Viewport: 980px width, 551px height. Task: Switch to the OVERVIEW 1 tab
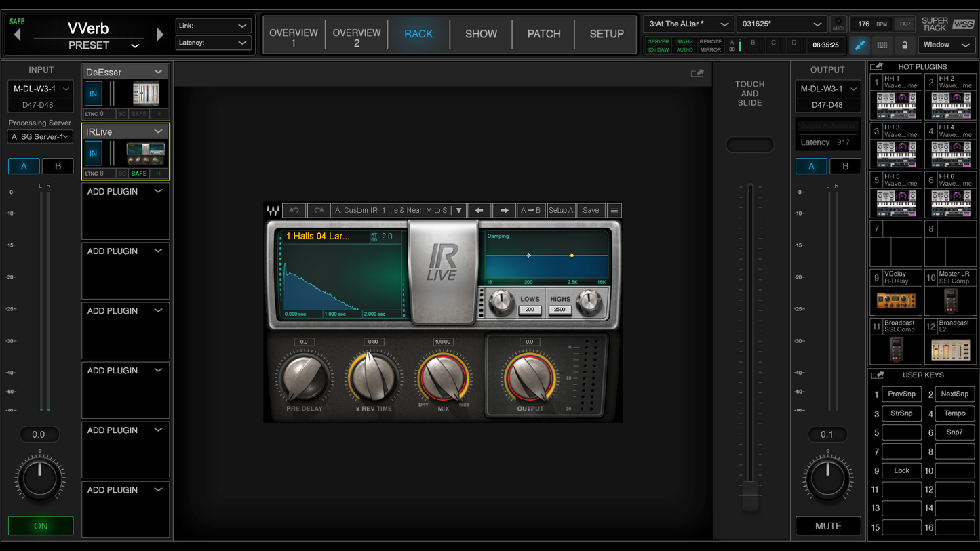294,34
